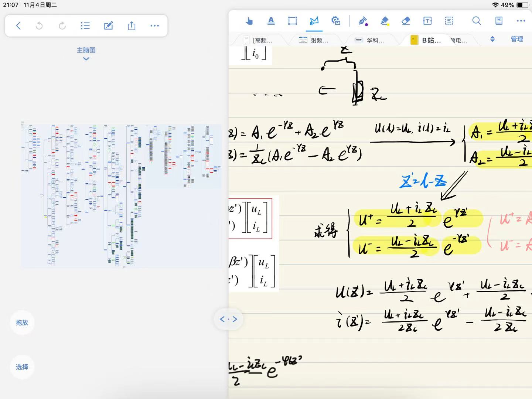Screen dimensions: 532x399
Task: Pick the pen tool with purple dot
Action: [363, 21]
